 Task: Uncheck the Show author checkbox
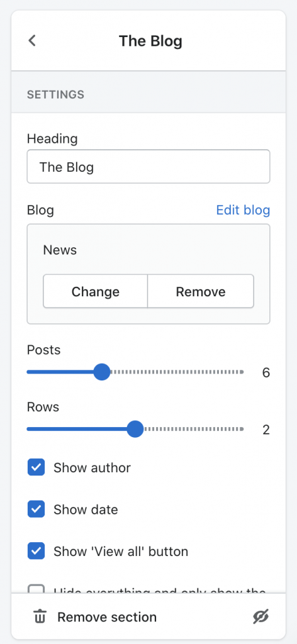pos(36,467)
